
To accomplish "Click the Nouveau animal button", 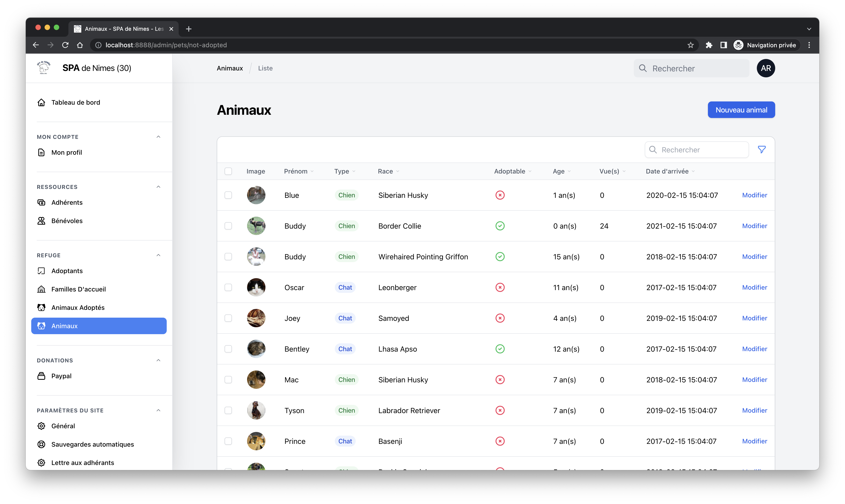I will pyautogui.click(x=741, y=110).
